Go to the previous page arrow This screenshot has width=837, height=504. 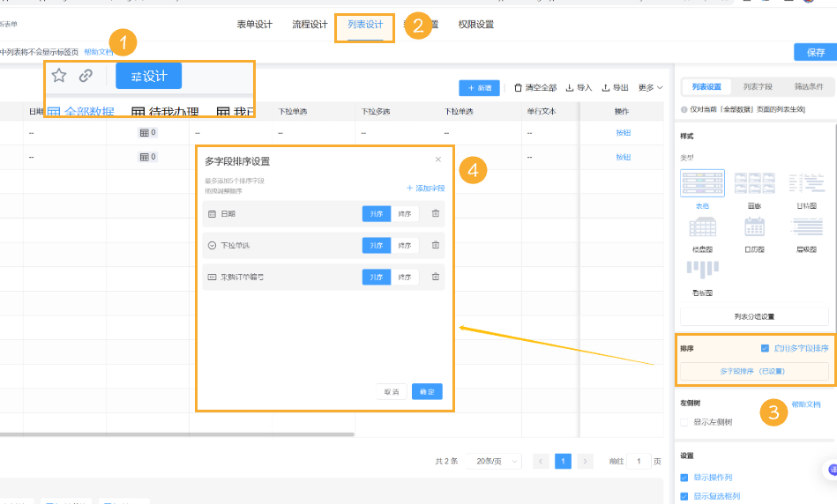[x=541, y=461]
